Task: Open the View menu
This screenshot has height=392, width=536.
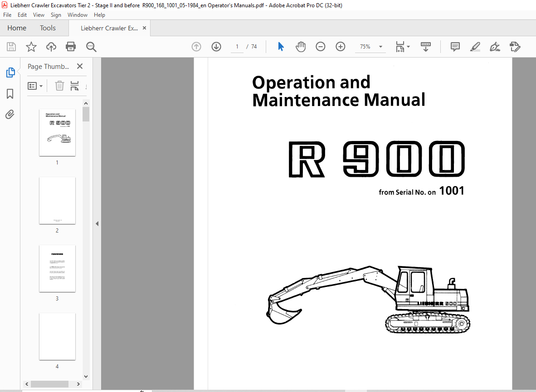Action: tap(39, 15)
